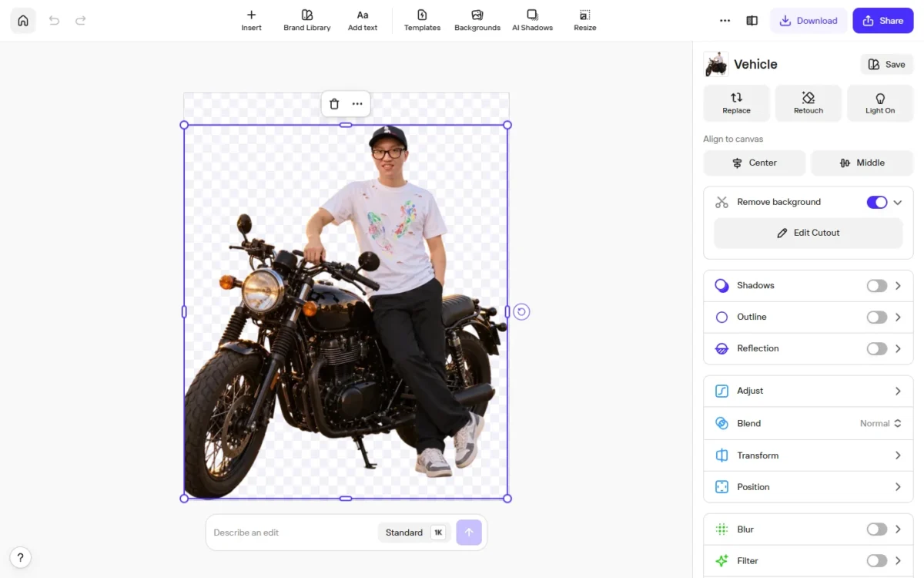Submit the edit prompt arrow button
This screenshot has width=924, height=578.
click(469, 533)
